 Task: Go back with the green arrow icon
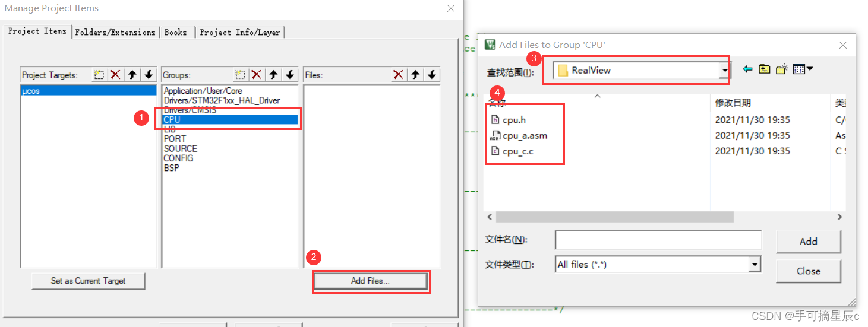747,69
